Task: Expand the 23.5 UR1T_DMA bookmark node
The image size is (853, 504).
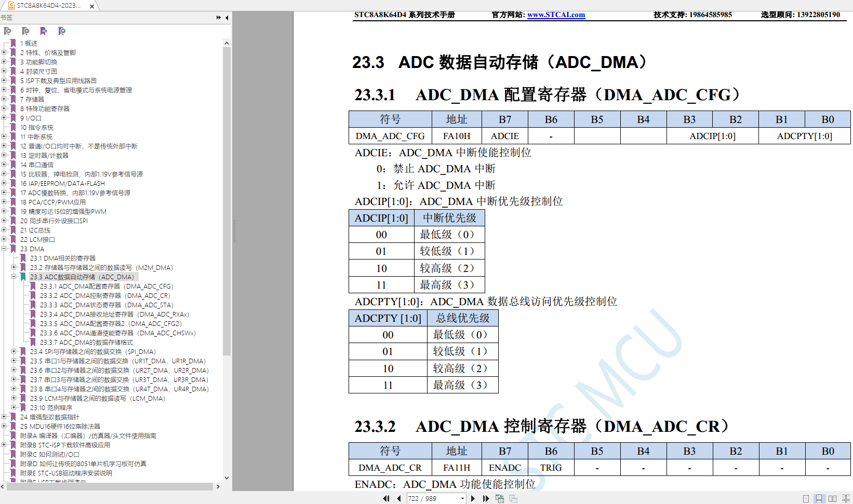Action: [x=14, y=361]
